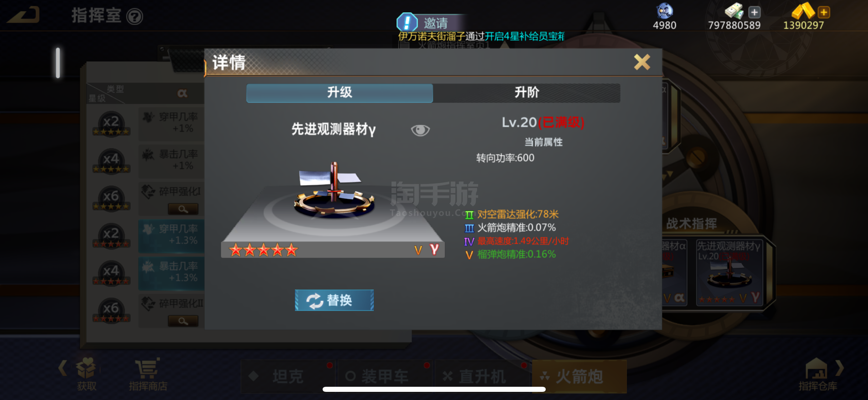
Task: Open the 指挥室 help question mark
Action: point(134,17)
